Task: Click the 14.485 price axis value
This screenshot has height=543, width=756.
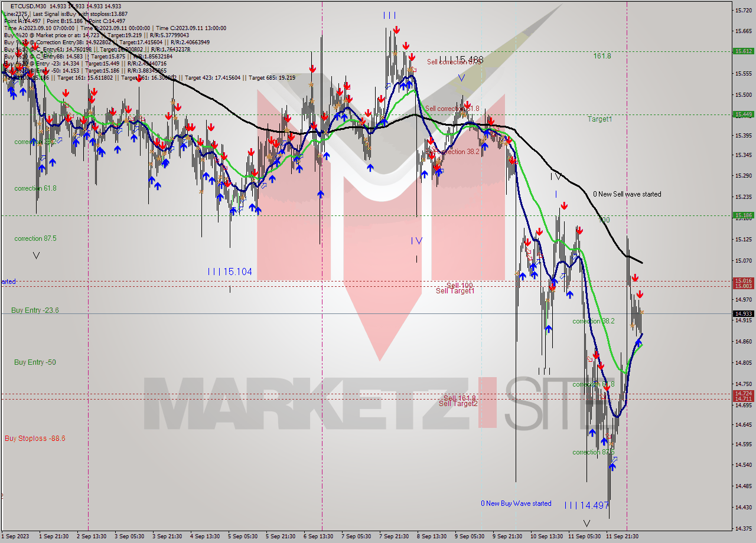Action: tap(743, 486)
